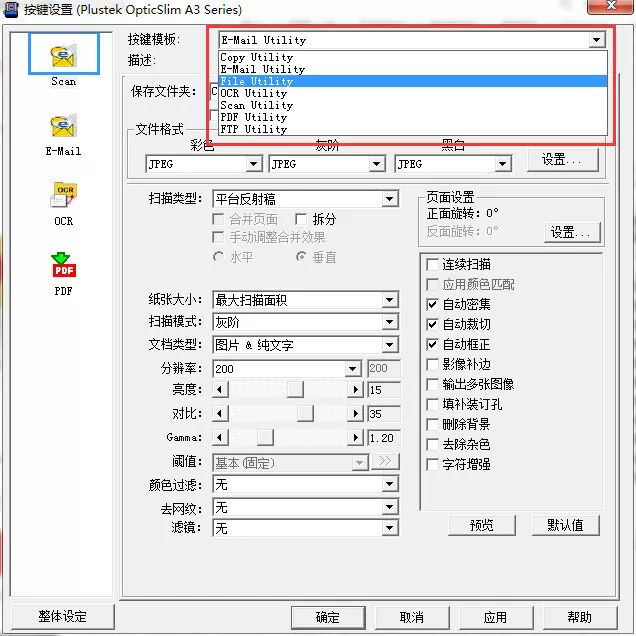This screenshot has height=636, width=636.
Task: Open the 纸张大小 dropdown
Action: point(389,300)
